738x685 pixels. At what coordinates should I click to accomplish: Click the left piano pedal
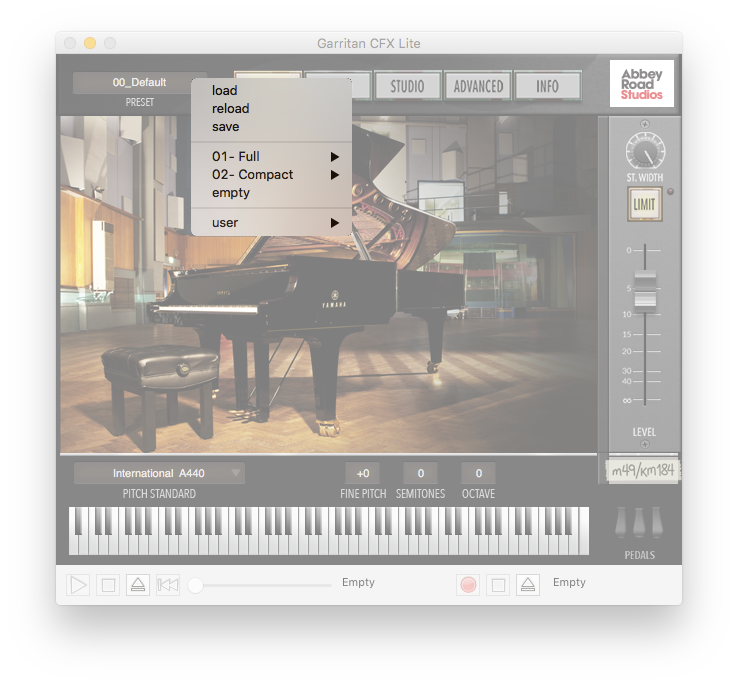621,523
